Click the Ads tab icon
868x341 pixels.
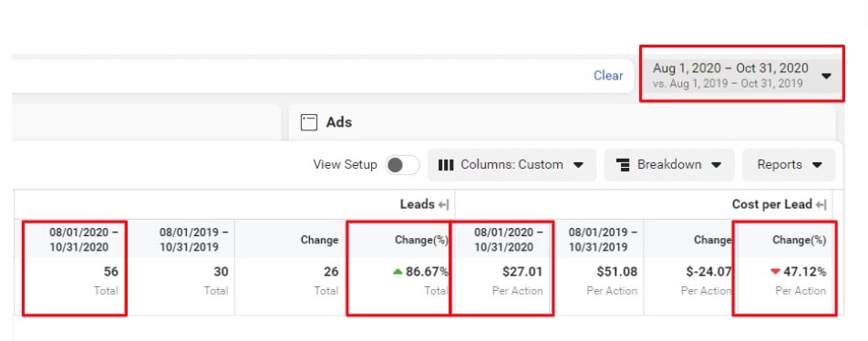[309, 122]
